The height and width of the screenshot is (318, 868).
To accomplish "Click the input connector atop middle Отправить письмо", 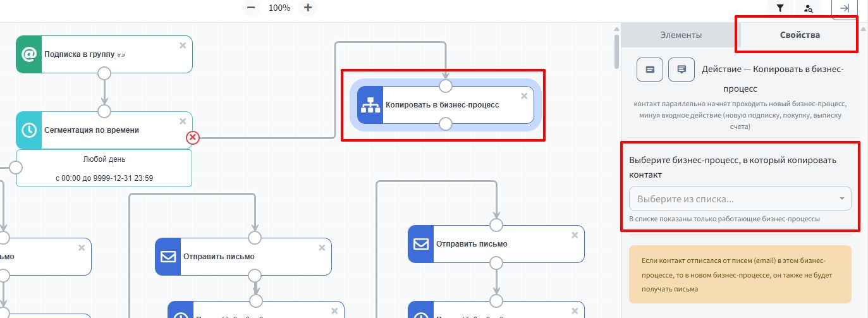I will [x=255, y=238].
